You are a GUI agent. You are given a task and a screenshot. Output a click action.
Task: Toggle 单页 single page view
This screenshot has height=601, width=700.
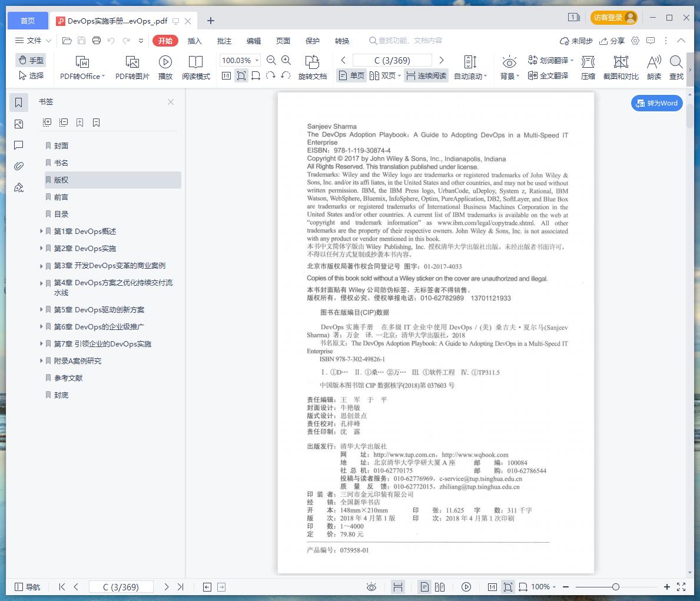tap(351, 75)
